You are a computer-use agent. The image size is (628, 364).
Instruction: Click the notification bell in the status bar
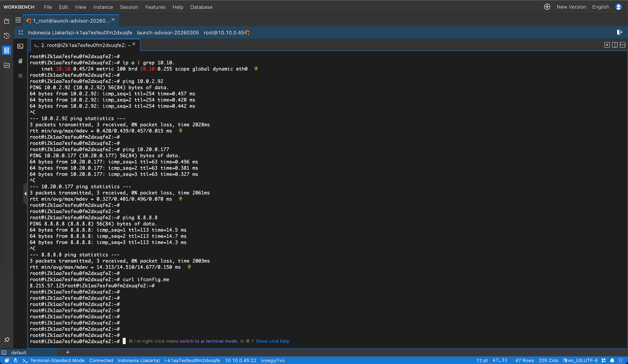pos(612,360)
